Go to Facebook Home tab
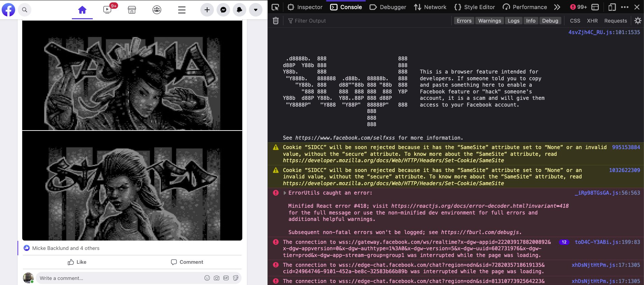644x285 pixels. [82, 10]
